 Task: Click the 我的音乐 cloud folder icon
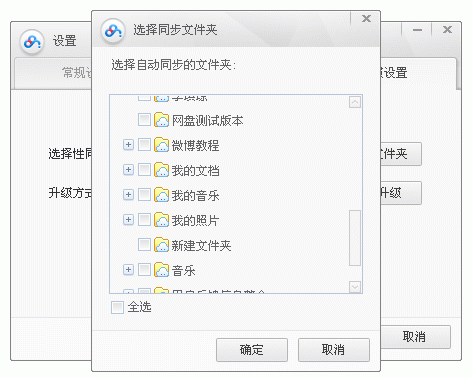point(162,195)
